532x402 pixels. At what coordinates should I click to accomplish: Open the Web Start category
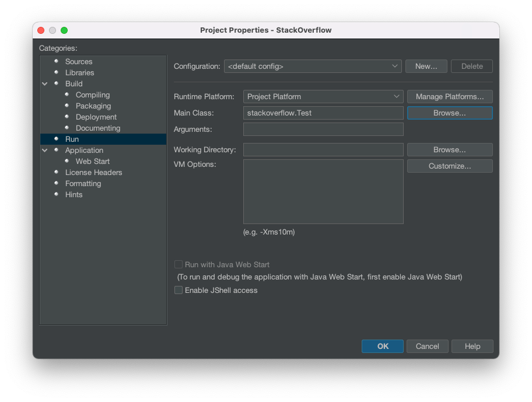click(x=93, y=162)
